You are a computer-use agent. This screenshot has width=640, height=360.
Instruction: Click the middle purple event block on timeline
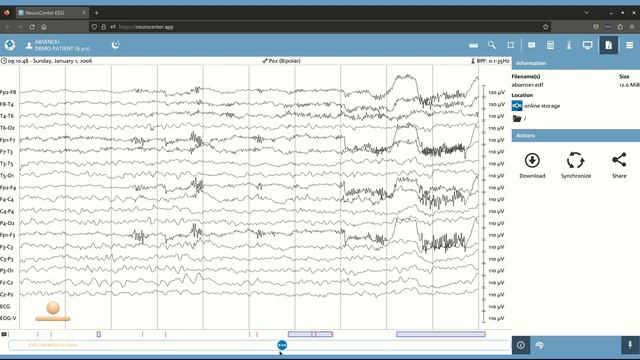pyautogui.click(x=310, y=334)
